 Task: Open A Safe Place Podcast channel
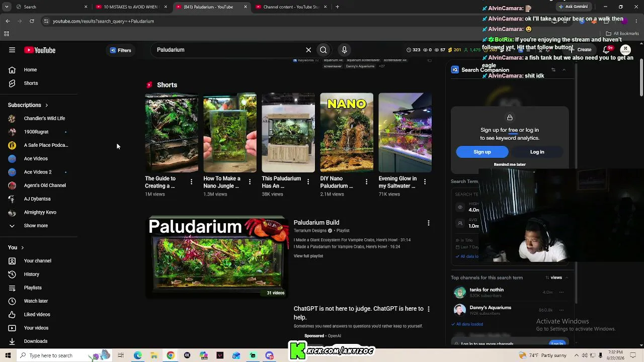coord(39,145)
